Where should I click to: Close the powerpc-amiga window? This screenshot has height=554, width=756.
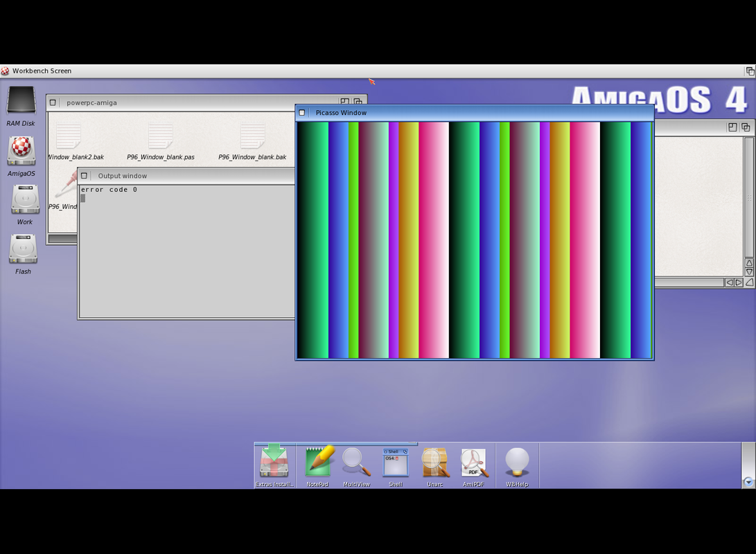point(53,102)
